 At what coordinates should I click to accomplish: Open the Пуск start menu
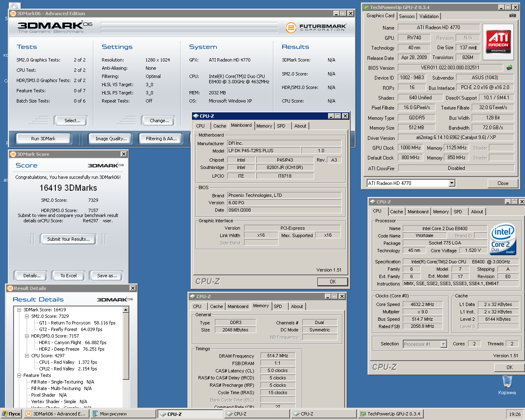click(x=11, y=414)
